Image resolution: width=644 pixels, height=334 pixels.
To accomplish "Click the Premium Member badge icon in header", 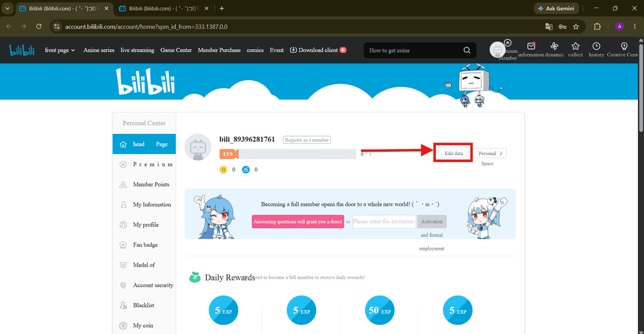I will pos(508,42).
